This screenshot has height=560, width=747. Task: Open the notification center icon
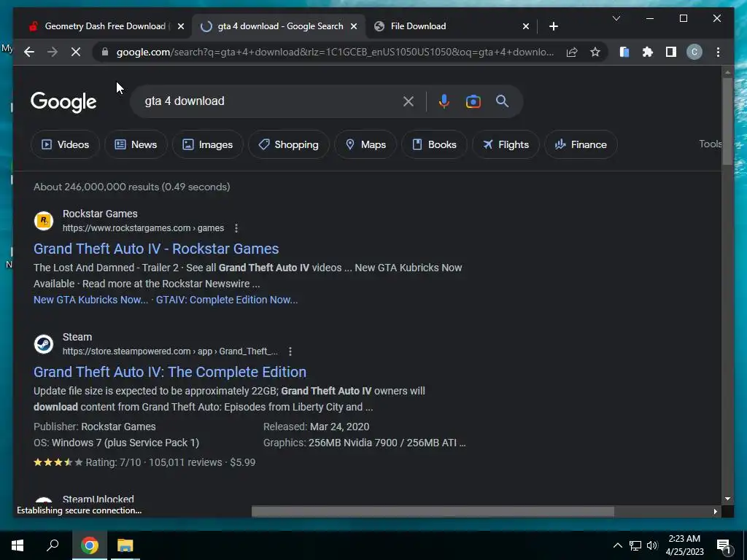724,545
